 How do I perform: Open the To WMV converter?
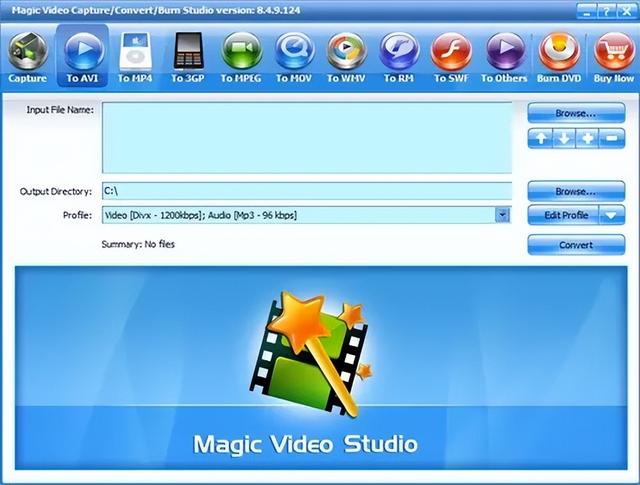pos(346,57)
